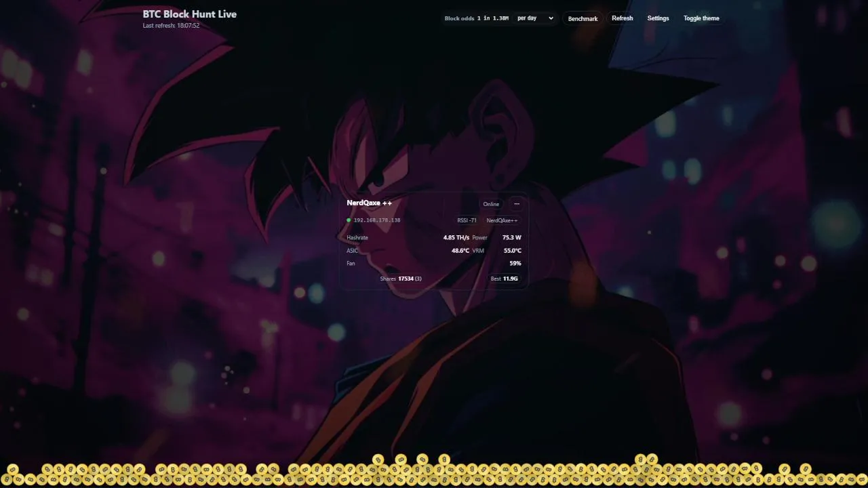This screenshot has width=868, height=488.
Task: Click the Best 11.9G badge
Action: (505, 279)
